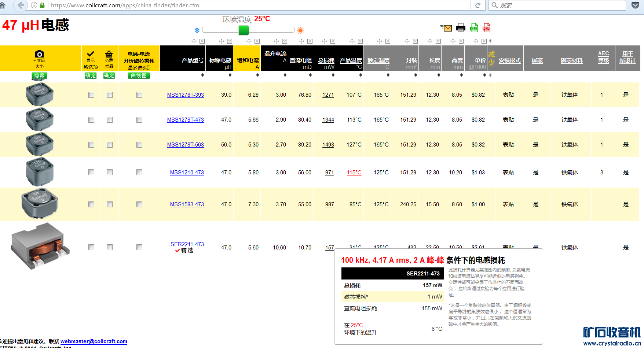Click the green 曲线图 graph button
This screenshot has width=644, height=348.
click(139, 75)
